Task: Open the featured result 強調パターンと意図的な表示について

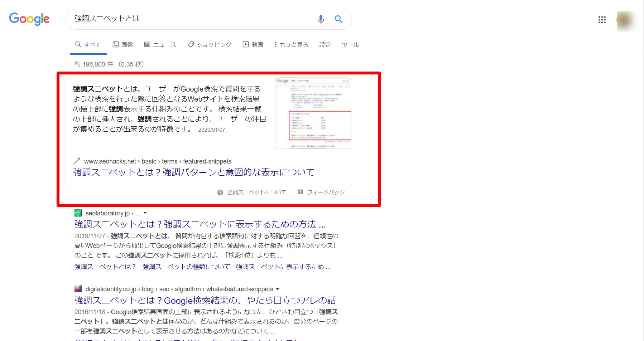Action: [194, 172]
